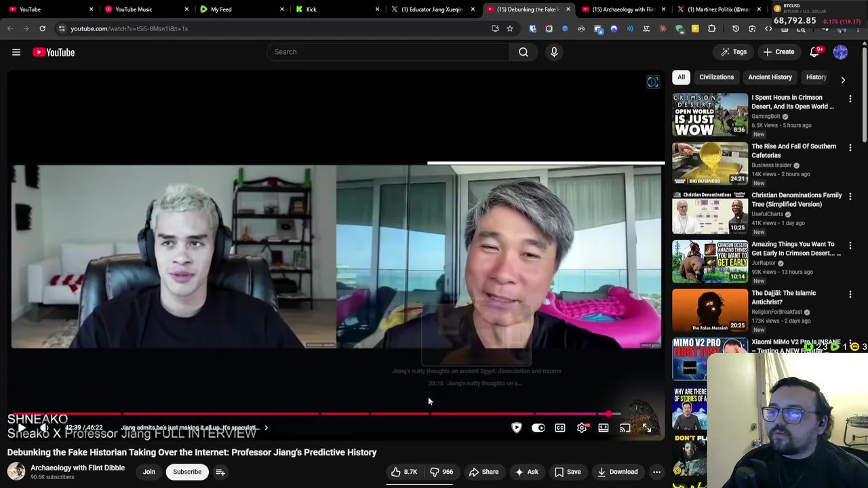Screen dimensions: 868x488
Task: Ask about this video
Action: [x=526, y=472]
